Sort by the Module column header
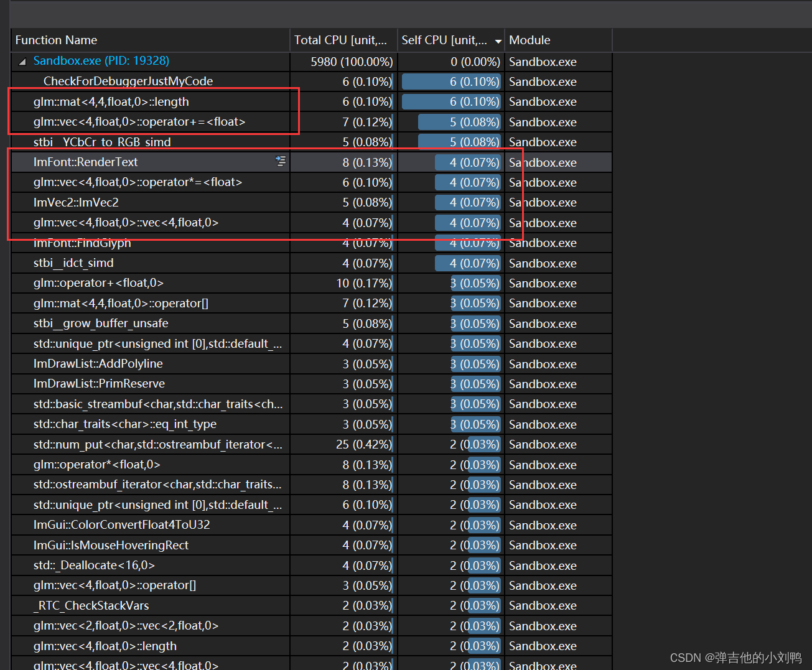This screenshot has height=670, width=812. click(558, 40)
